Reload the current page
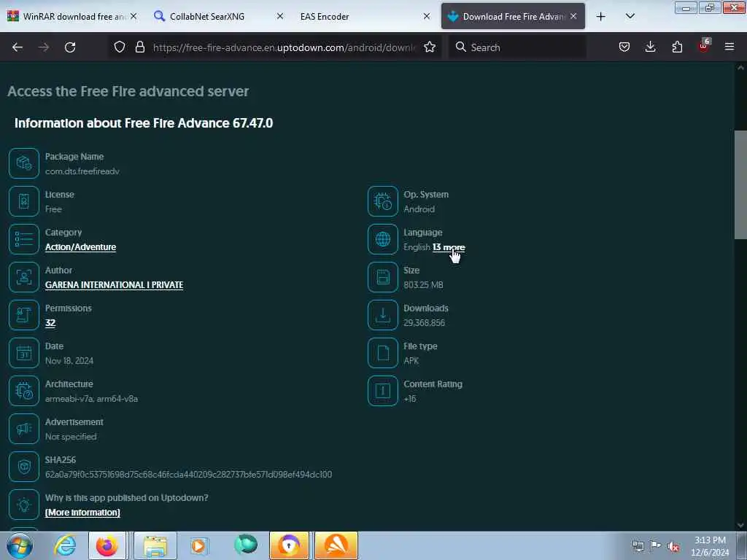 click(70, 47)
